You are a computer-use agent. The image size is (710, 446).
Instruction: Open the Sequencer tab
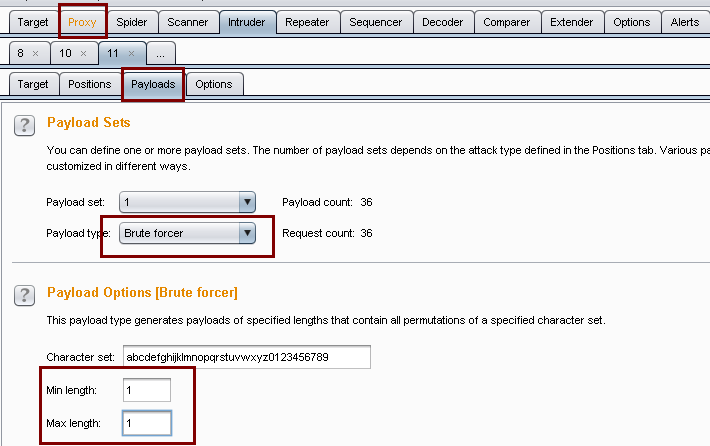click(x=375, y=22)
